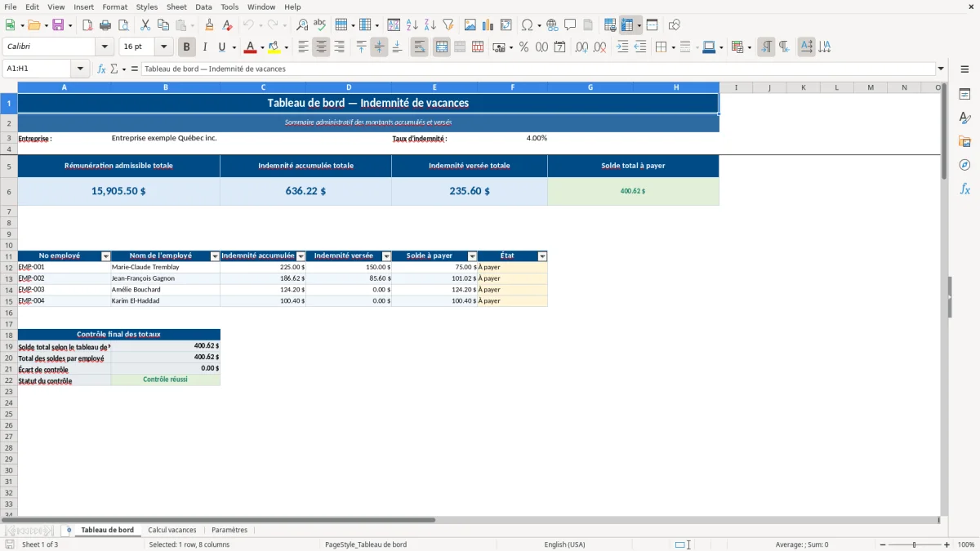Click the Split Window icon

(x=652, y=25)
